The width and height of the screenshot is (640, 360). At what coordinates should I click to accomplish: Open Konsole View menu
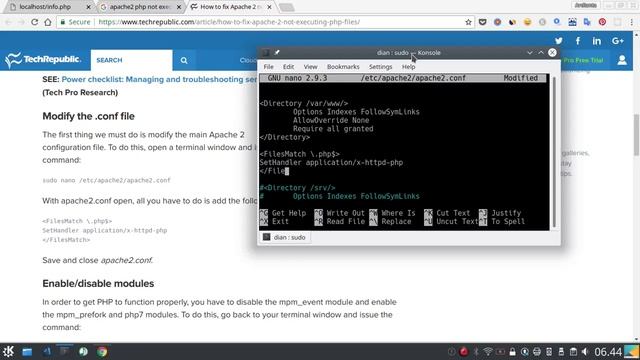pos(310,67)
